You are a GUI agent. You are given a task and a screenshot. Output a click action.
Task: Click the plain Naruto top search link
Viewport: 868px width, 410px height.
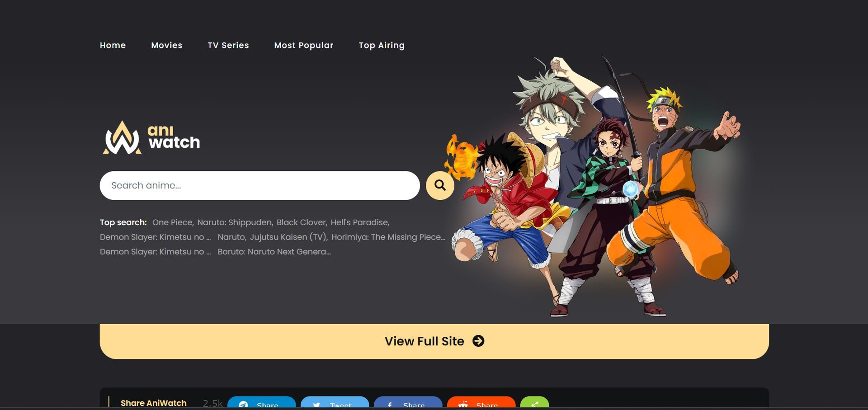(x=231, y=237)
